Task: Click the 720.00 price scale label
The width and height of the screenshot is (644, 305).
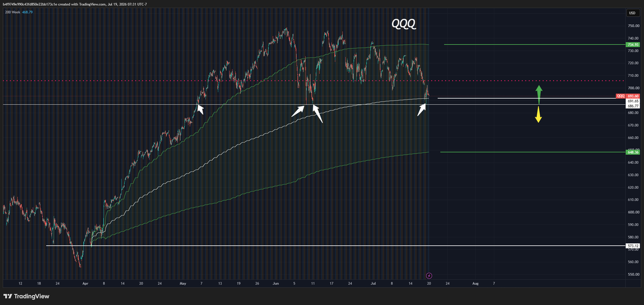Action: click(x=633, y=63)
